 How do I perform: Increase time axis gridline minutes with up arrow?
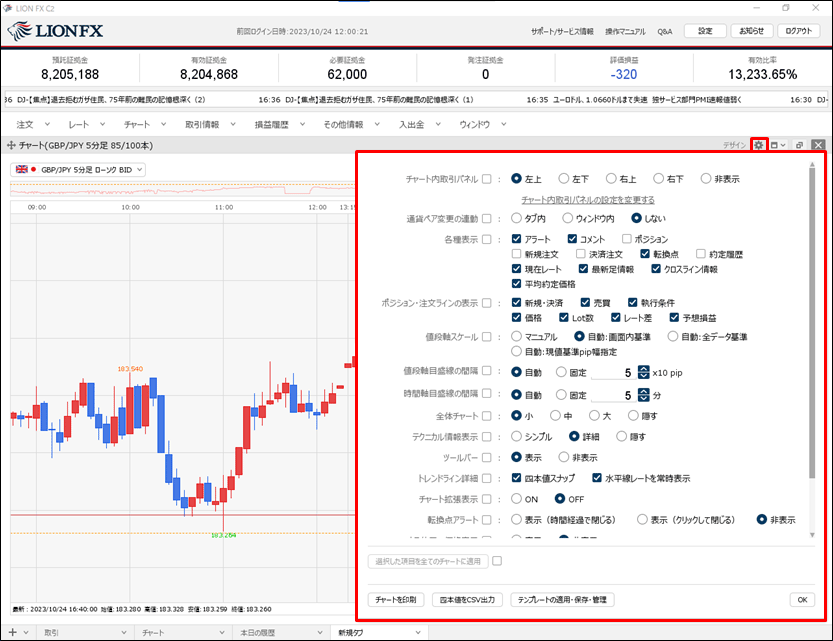pyautogui.click(x=643, y=392)
